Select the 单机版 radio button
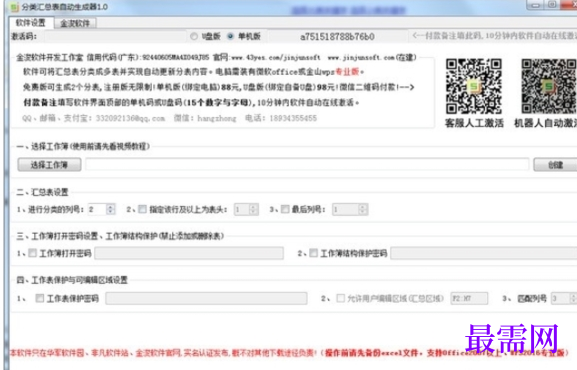The image size is (577, 370). point(230,36)
